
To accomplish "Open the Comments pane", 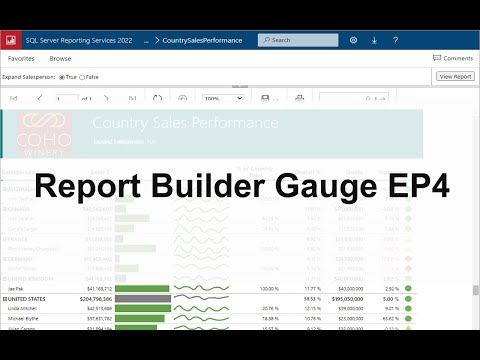I will pyautogui.click(x=453, y=58).
